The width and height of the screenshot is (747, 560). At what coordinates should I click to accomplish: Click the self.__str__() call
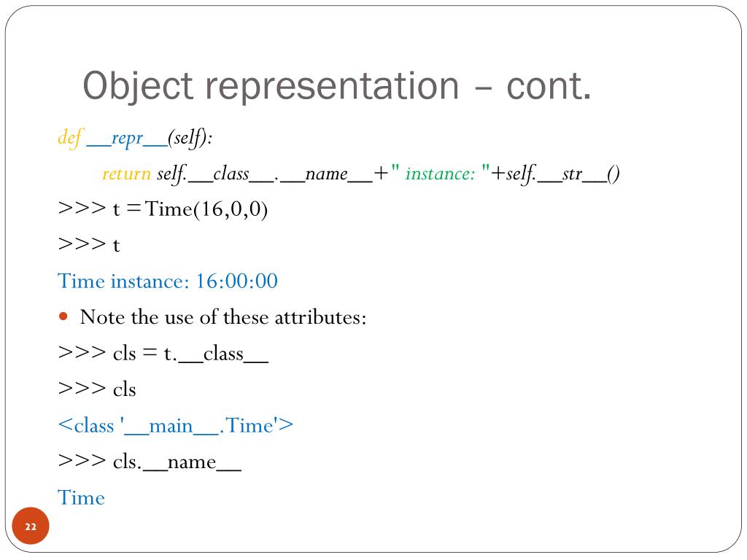(562, 174)
